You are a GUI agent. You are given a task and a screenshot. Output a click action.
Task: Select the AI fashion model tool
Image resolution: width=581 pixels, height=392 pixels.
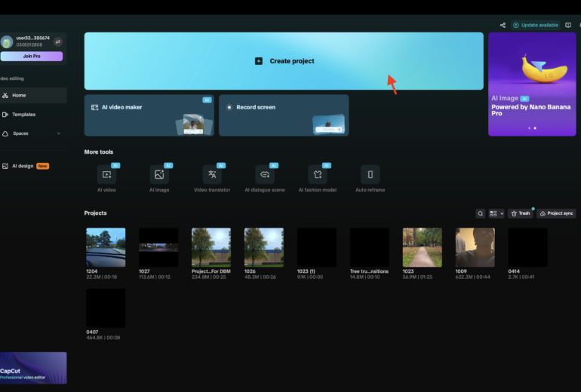(x=318, y=175)
